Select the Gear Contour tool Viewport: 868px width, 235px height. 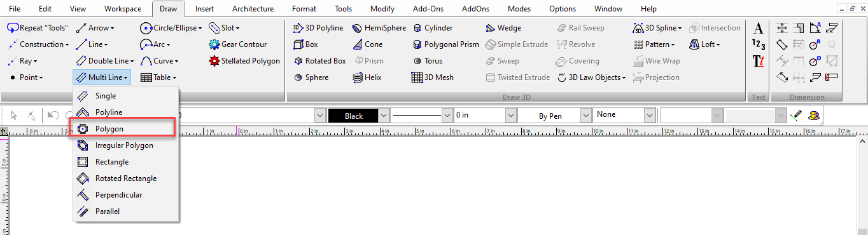point(237,44)
